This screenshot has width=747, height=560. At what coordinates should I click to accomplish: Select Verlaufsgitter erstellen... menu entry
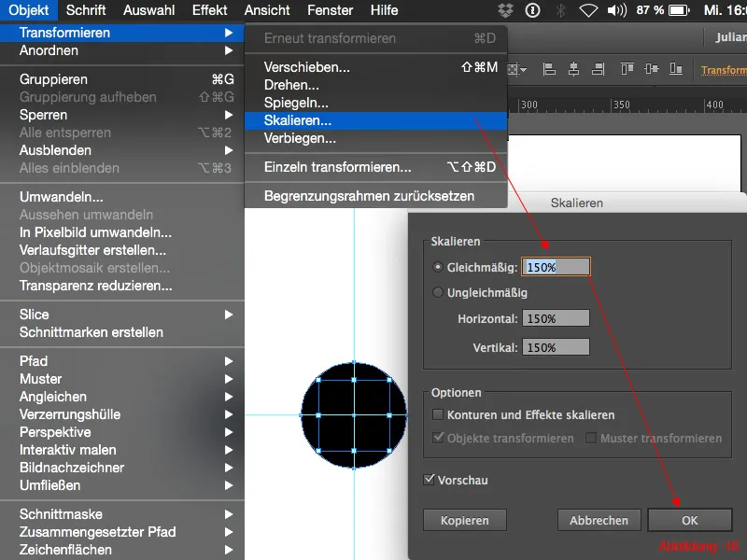[122, 250]
